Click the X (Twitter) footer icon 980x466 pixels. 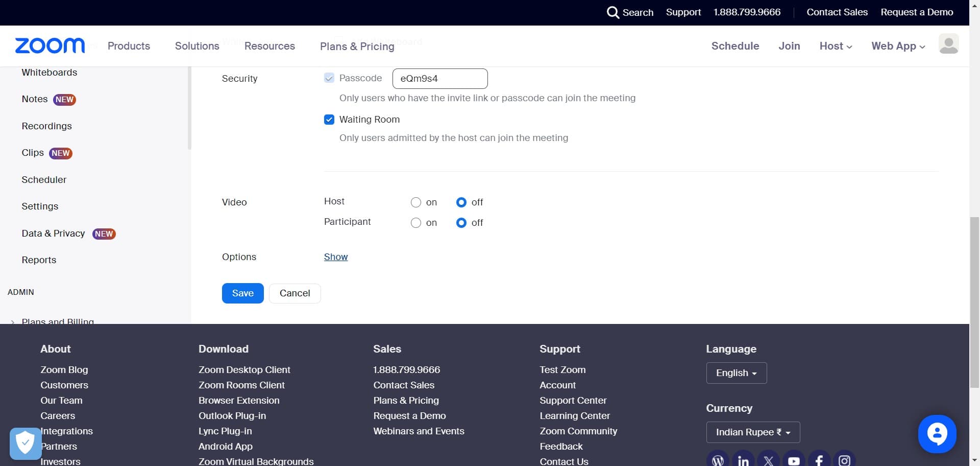coord(768,459)
